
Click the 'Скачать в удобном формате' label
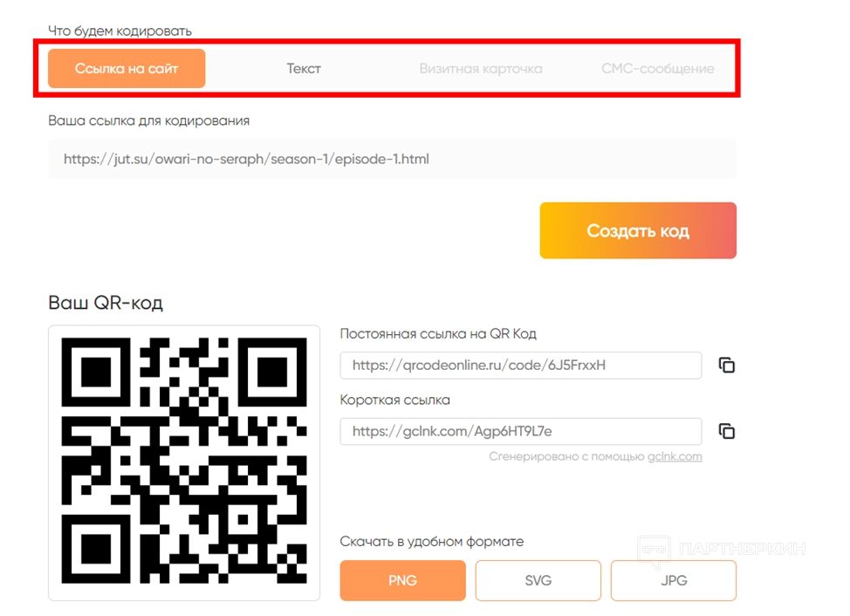(x=431, y=542)
